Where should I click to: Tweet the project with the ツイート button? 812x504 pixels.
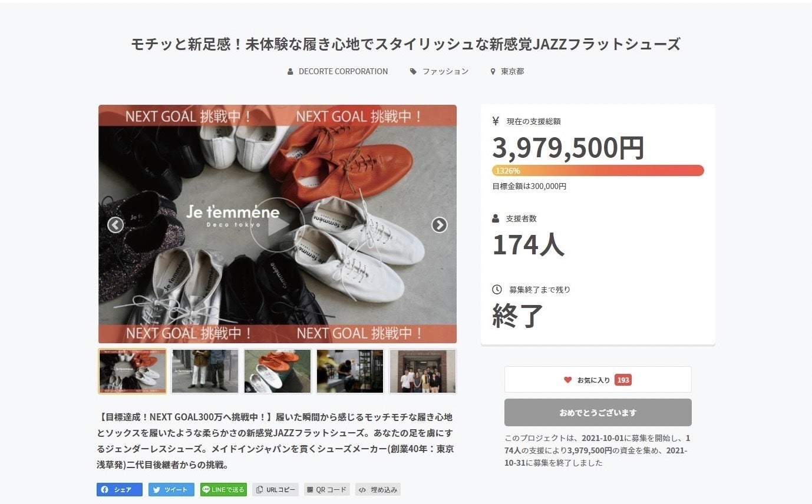point(171,489)
